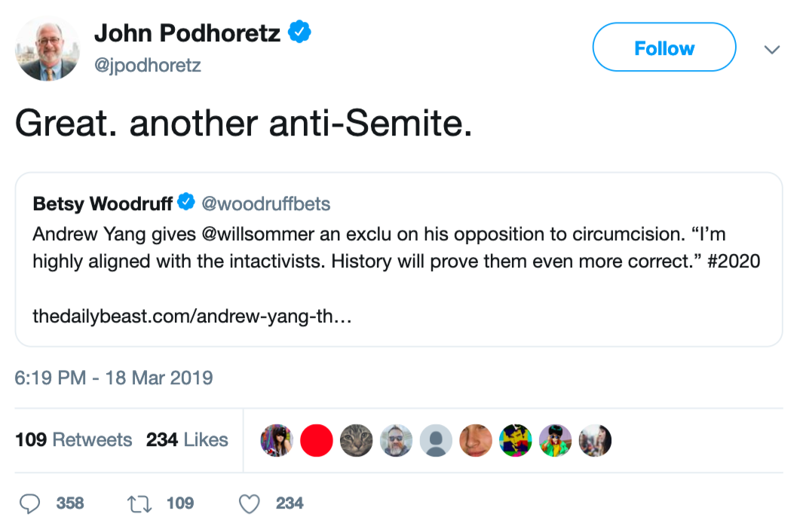Follow John Podhoretz

(664, 48)
